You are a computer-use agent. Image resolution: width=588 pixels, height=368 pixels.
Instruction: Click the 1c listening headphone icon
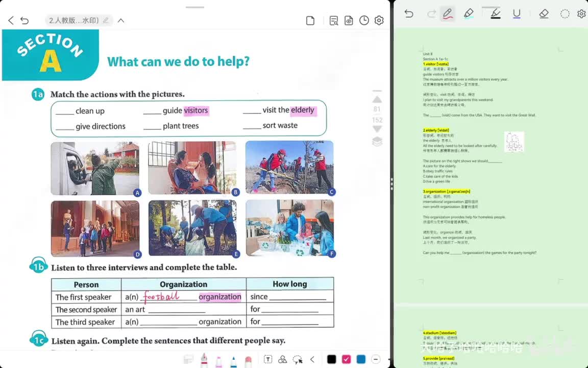39,338
